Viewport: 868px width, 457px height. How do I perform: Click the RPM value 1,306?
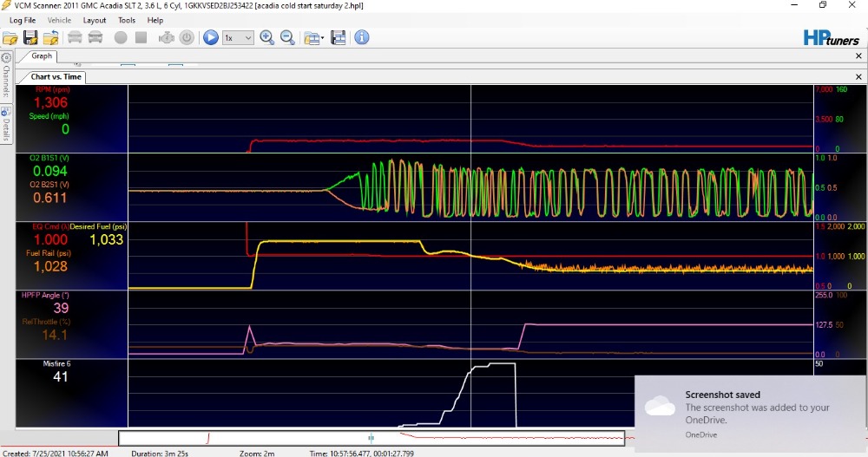point(50,103)
